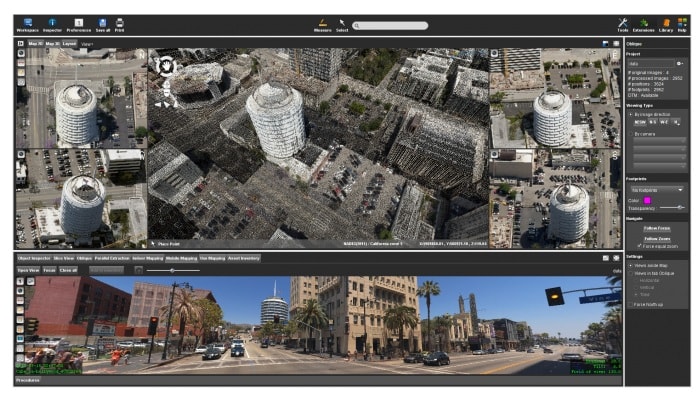Toggle the N-S direction button
Viewport: 700px width, 401px height.
pyautogui.click(x=653, y=122)
